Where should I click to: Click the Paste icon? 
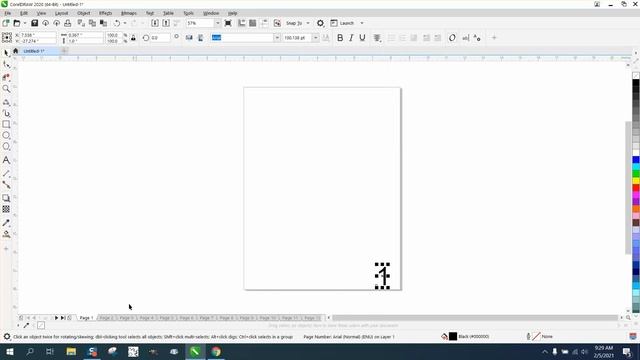click(103, 23)
